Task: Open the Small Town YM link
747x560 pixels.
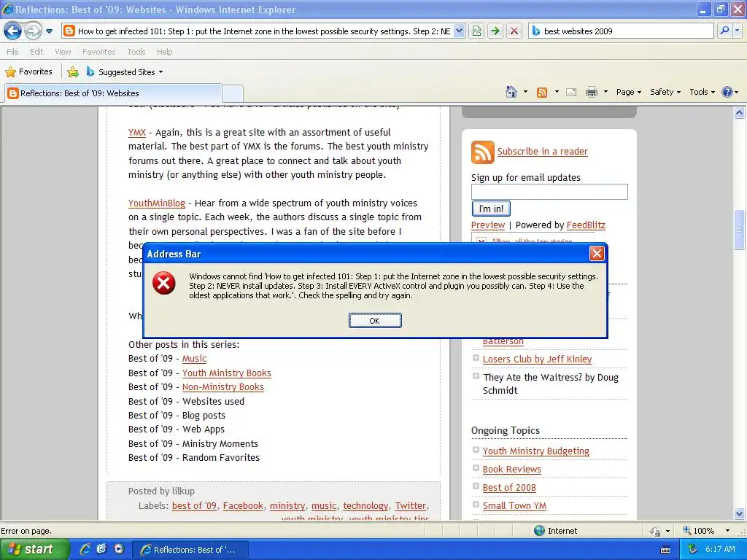Action: [514, 506]
